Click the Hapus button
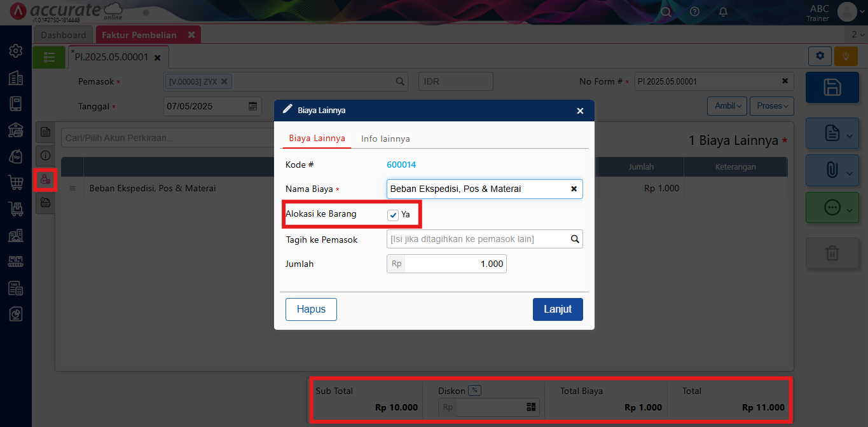The image size is (868, 427). point(311,309)
